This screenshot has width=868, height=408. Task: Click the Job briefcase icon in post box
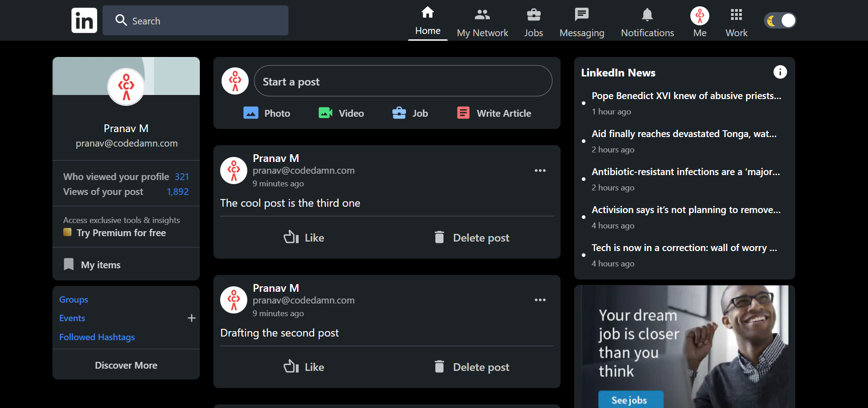tap(399, 113)
